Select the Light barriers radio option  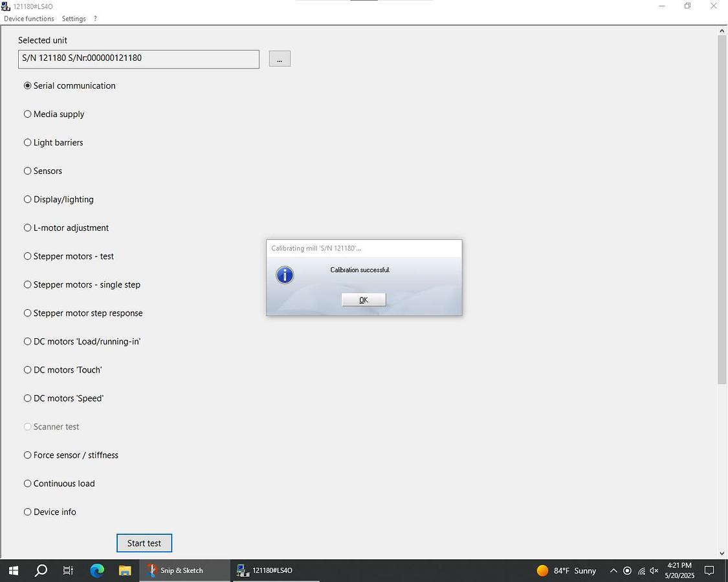click(x=28, y=142)
